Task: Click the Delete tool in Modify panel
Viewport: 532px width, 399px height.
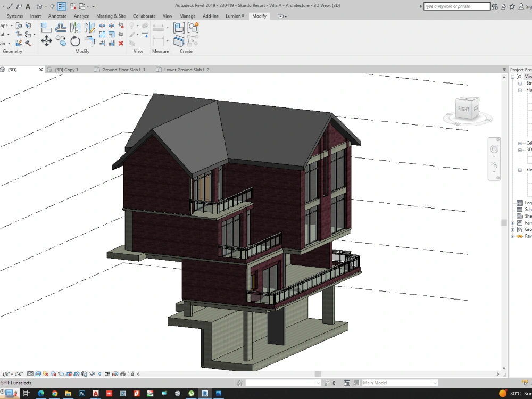Action: [x=121, y=44]
